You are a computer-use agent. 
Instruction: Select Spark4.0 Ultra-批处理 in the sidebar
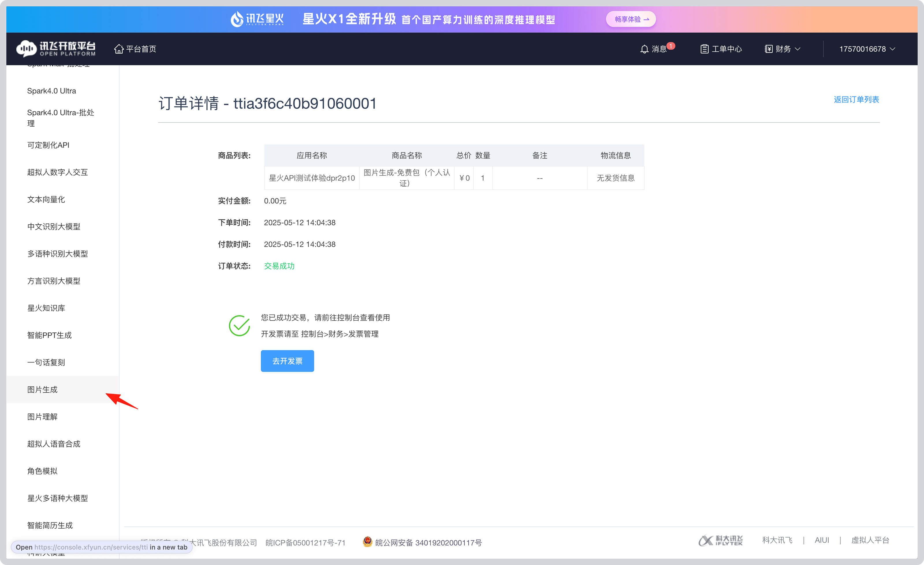(60, 118)
